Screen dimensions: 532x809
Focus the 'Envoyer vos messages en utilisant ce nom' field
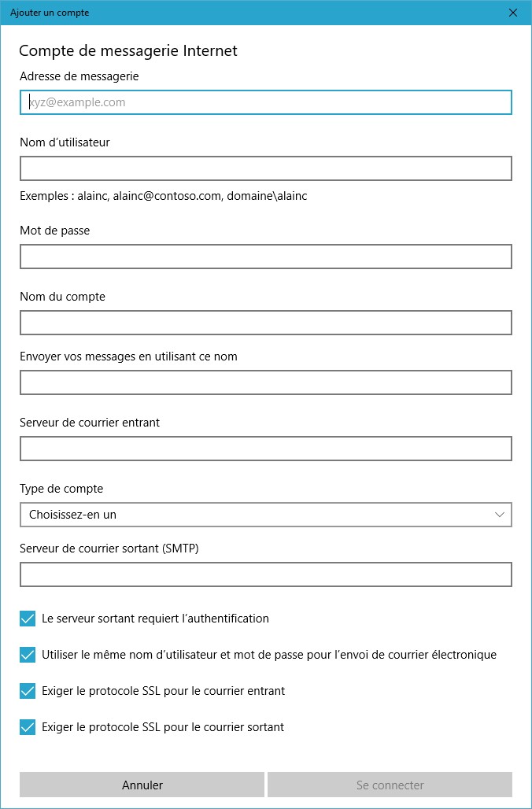(265, 382)
